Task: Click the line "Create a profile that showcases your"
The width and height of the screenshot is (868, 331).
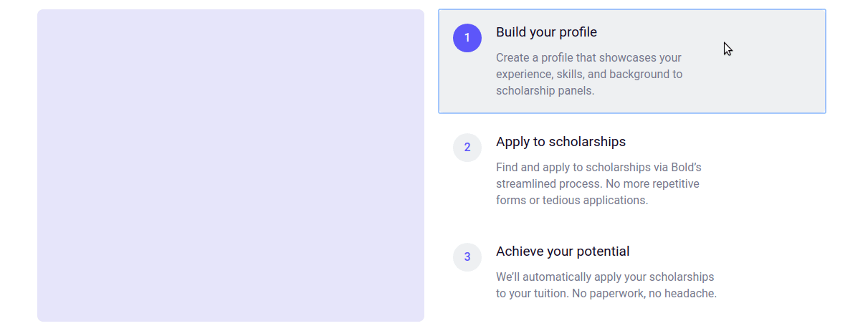Action: [588, 57]
